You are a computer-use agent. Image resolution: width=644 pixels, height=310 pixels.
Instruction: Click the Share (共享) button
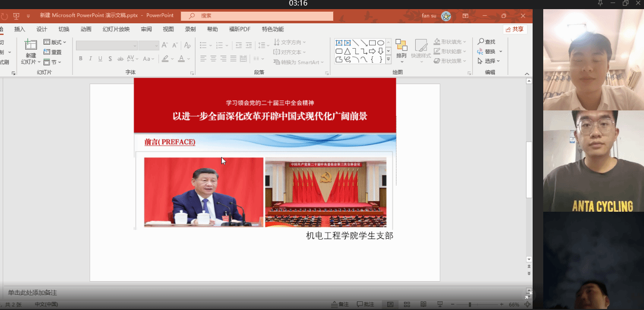(514, 29)
